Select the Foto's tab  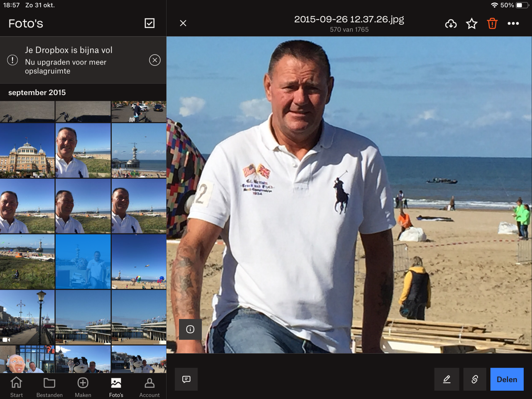(116, 387)
